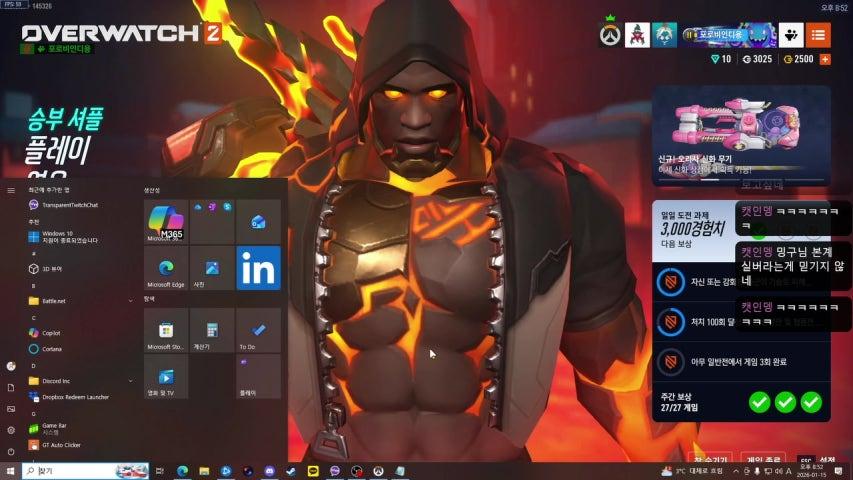
Task: Click the Power icon in Start menu sidebar
Action: pos(11,451)
